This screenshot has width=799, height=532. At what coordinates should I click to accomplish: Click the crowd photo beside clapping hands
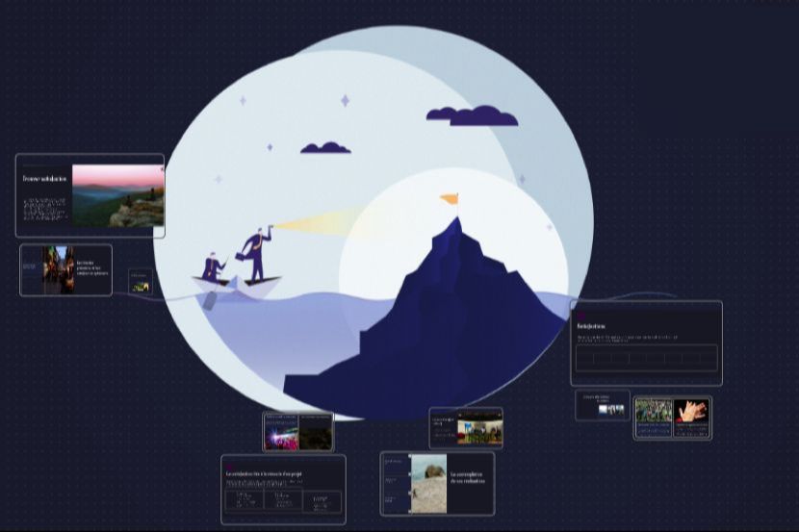tap(654, 412)
